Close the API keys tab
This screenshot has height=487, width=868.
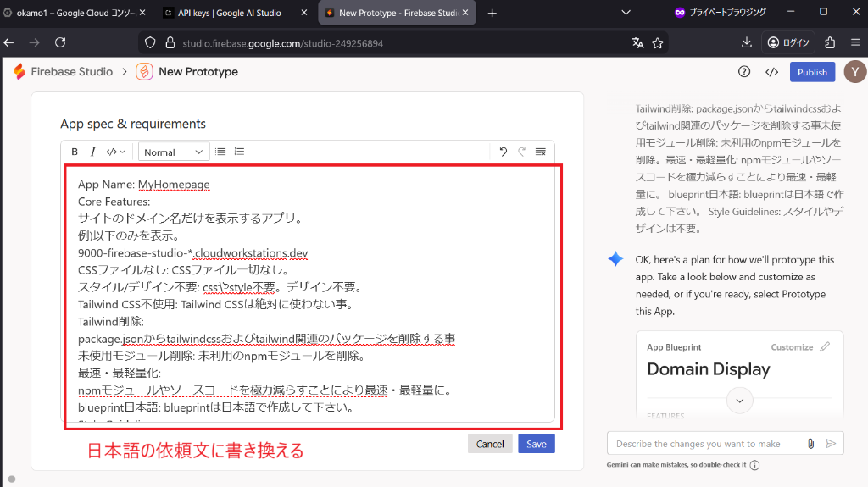tap(304, 12)
